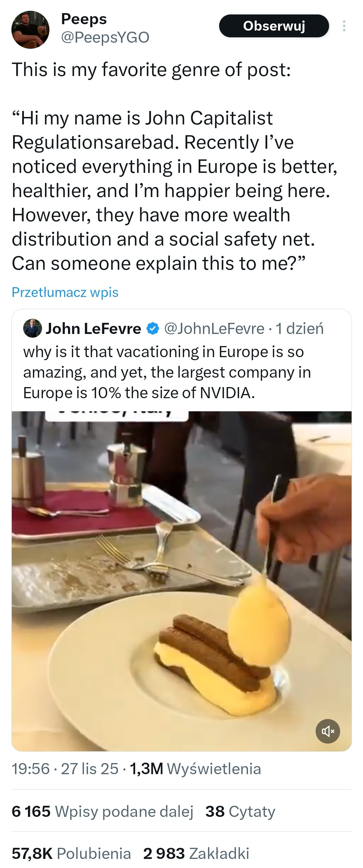
Task: Click the 19:56 · 27 lis 25 timestamp
Action: [x=65, y=768]
